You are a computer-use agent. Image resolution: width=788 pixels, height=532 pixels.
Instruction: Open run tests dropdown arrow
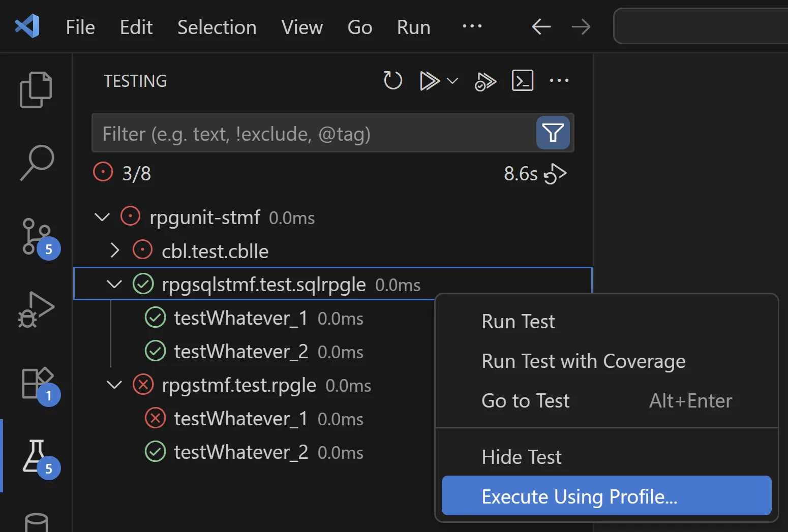tap(452, 81)
